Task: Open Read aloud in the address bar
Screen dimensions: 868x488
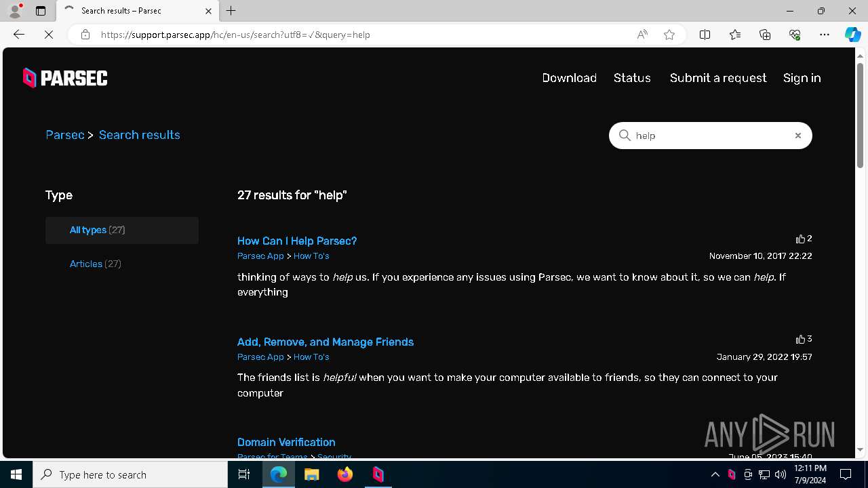Action: [x=642, y=35]
